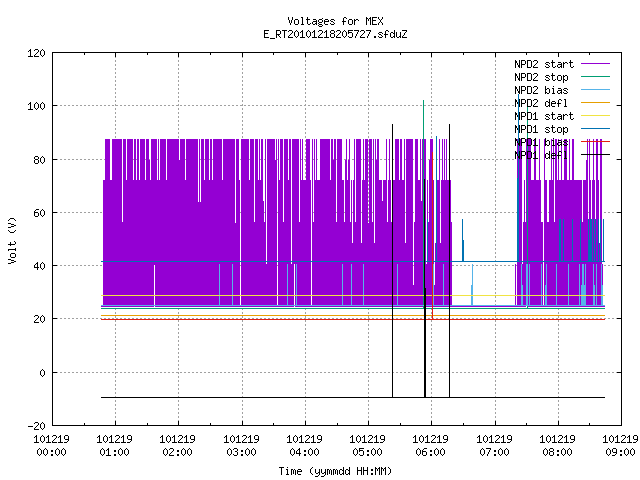The height and width of the screenshot is (480, 640).
Task: Click the 'NPD1 start' legend label
Action: 544,116
